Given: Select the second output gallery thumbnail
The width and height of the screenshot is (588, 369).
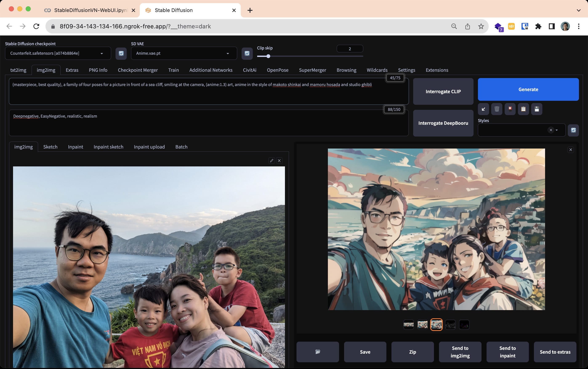Looking at the screenshot, I should 422,325.
